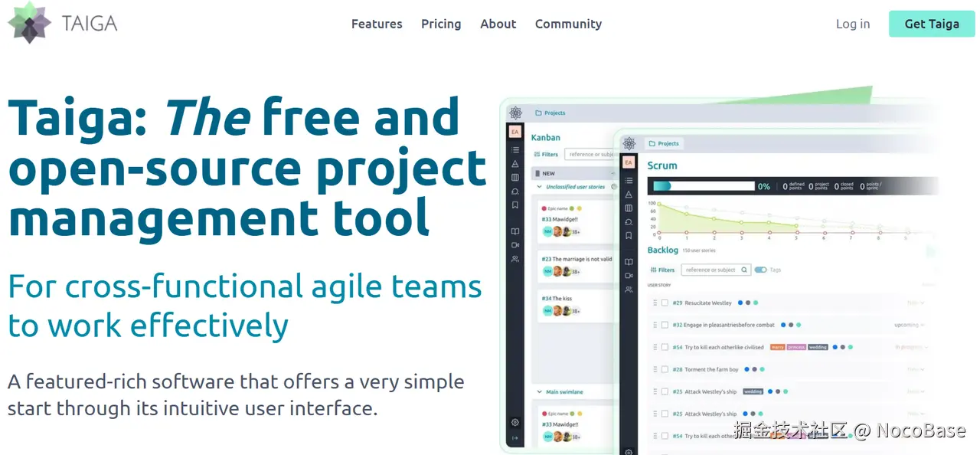Viewport: 980px width, 455px height.
Task: Open Filters in the Kanban window
Action: click(x=546, y=154)
